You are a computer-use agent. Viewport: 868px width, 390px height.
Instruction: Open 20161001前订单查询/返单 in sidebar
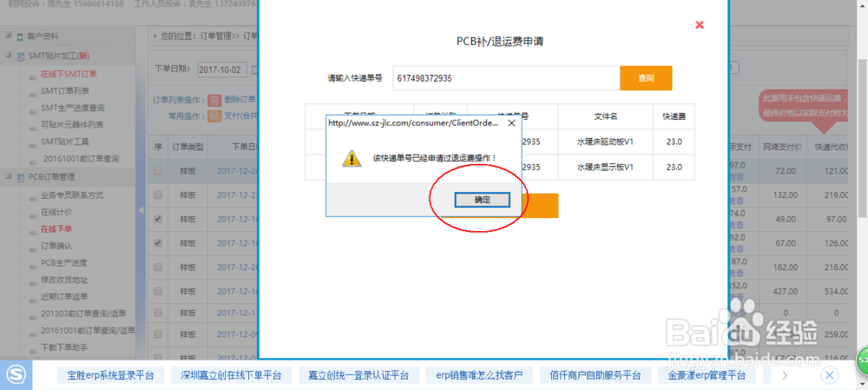[x=88, y=331]
